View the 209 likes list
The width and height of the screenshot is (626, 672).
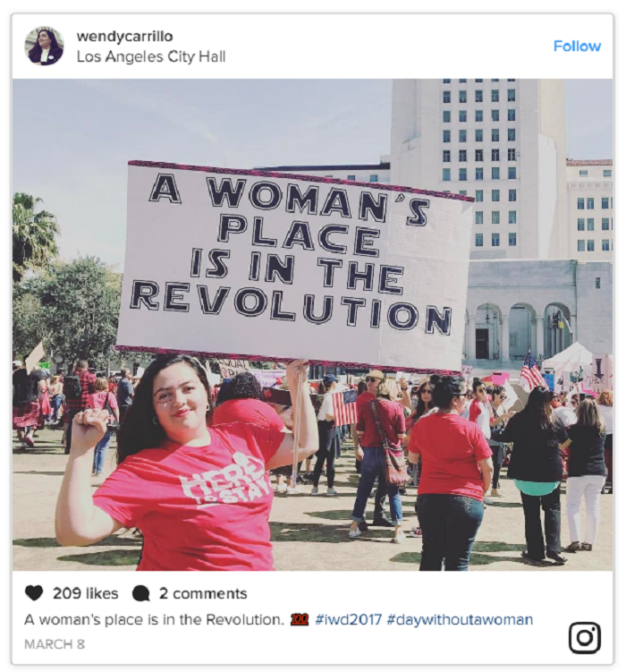[x=85, y=593]
